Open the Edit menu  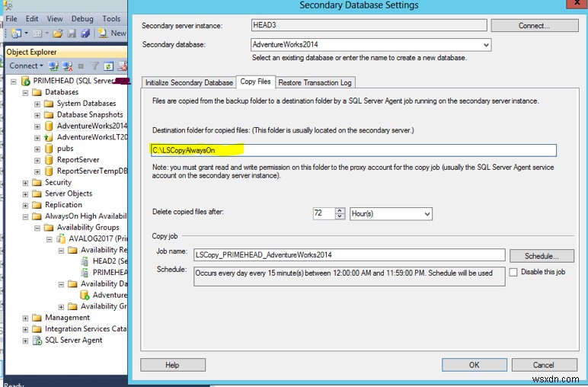[32, 19]
